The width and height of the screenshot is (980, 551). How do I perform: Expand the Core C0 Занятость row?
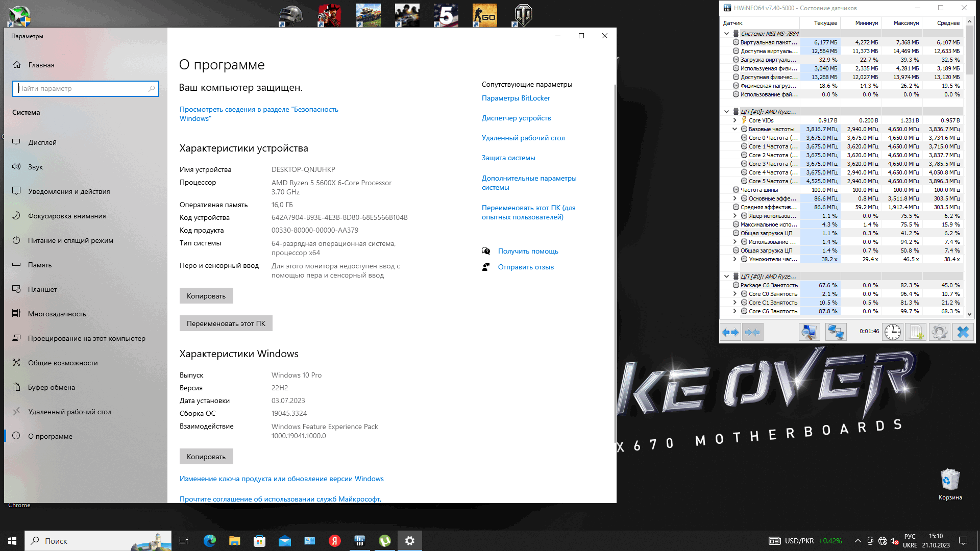pyautogui.click(x=734, y=294)
